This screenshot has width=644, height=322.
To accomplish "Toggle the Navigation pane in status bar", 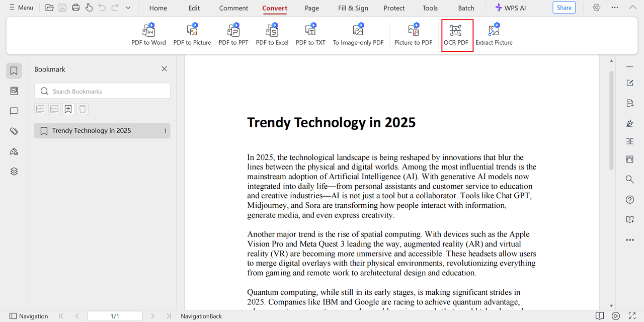I will [x=29, y=316].
